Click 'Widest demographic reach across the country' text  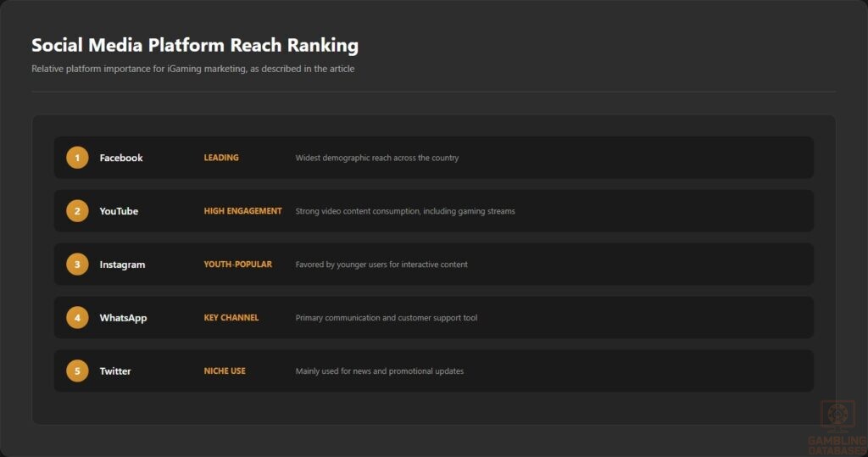click(x=377, y=158)
